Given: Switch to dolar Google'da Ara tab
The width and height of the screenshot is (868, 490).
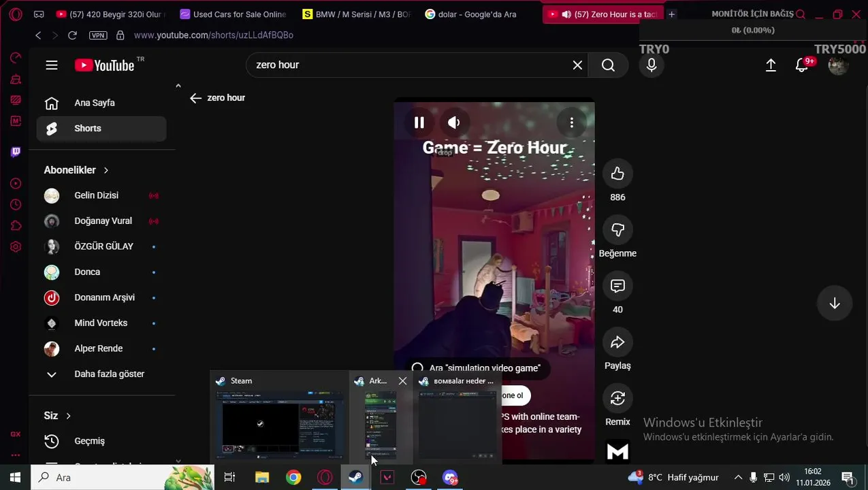Looking at the screenshot, I should point(479,14).
